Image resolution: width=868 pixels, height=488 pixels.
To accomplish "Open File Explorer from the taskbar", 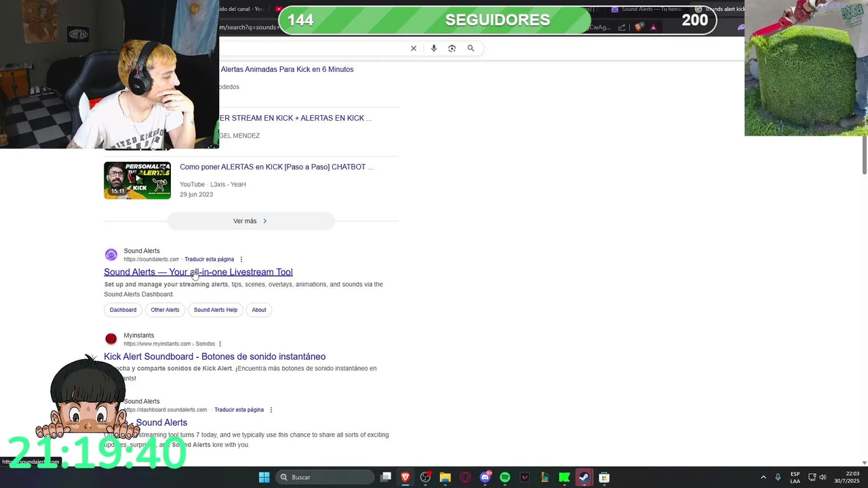I will coord(445,477).
